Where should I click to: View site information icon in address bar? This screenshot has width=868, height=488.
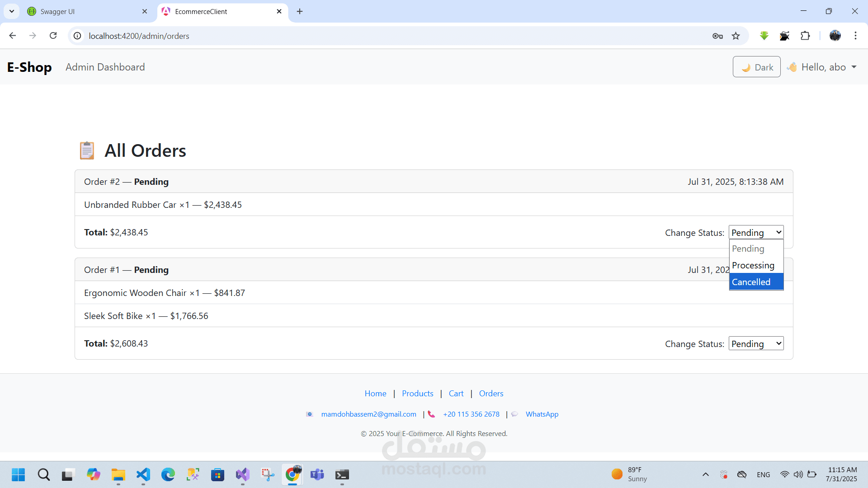[x=78, y=36]
